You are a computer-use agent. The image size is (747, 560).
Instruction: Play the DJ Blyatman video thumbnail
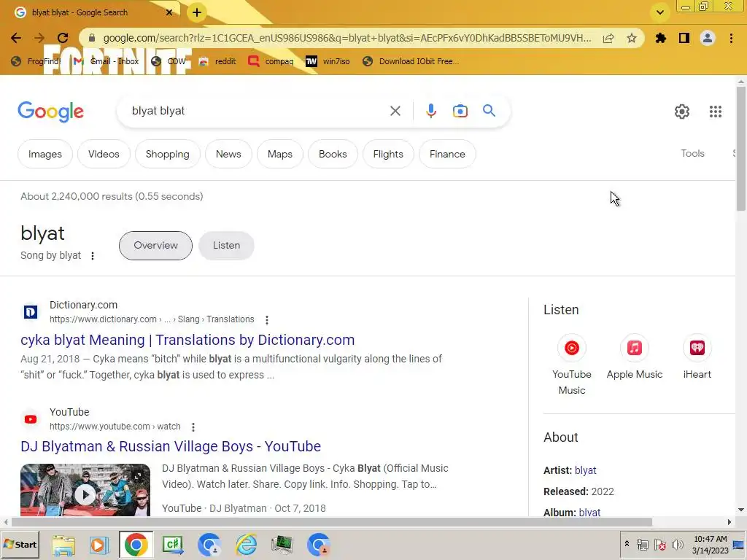coord(85,490)
